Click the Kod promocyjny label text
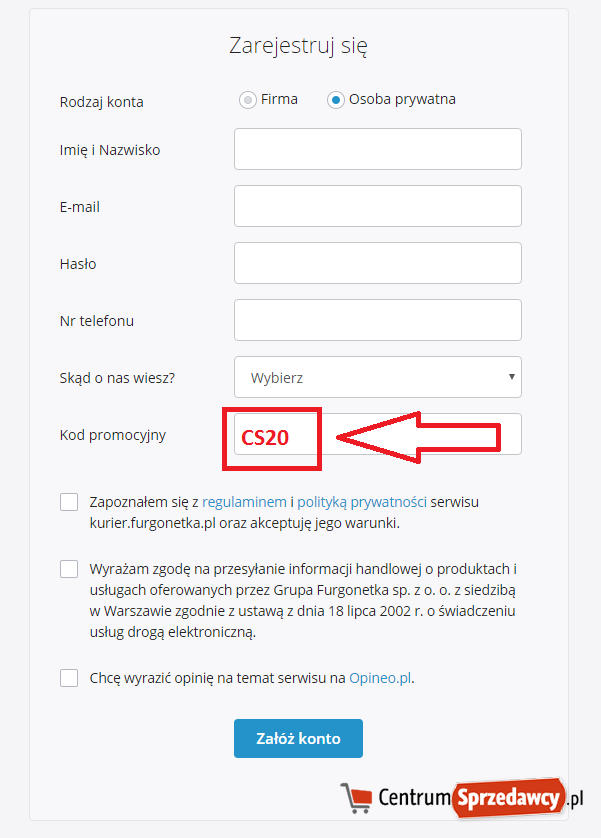 [x=112, y=435]
